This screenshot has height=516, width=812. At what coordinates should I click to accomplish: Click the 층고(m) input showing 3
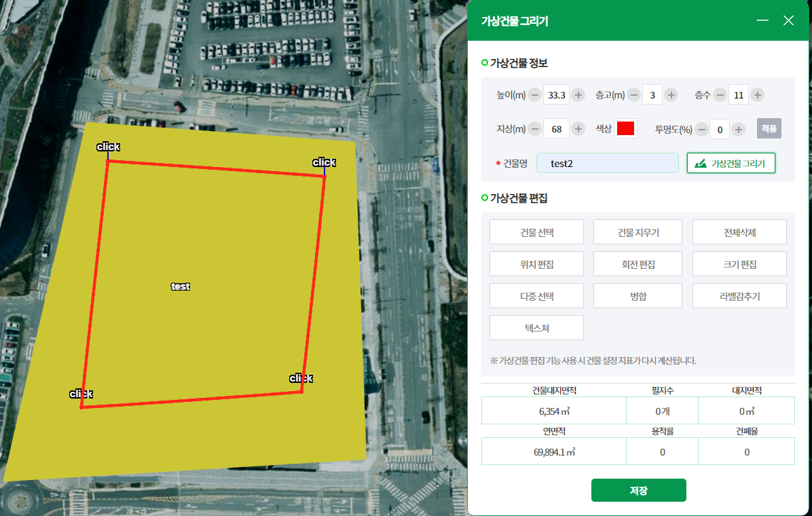[x=652, y=95]
